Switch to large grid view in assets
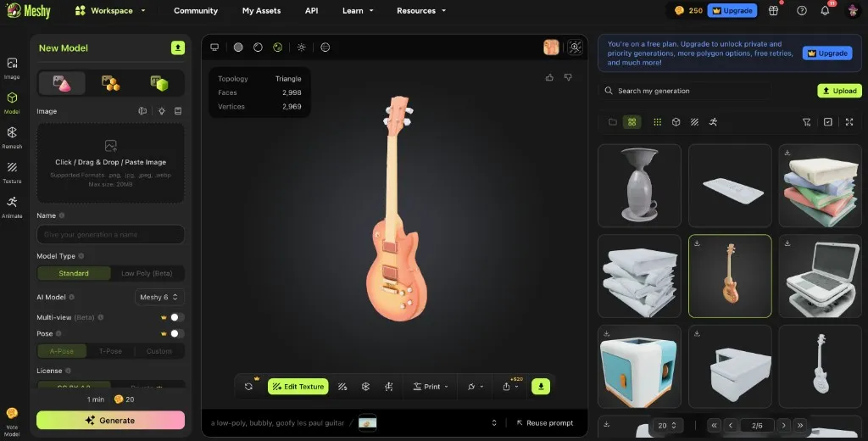Screen dimensions: 868x441 pyautogui.click(x=632, y=122)
